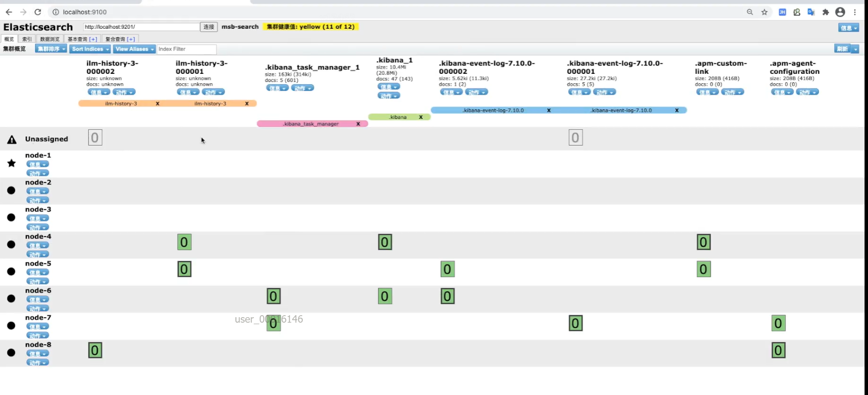Remove the second ilm-history-3 alias with its X

coord(247,104)
